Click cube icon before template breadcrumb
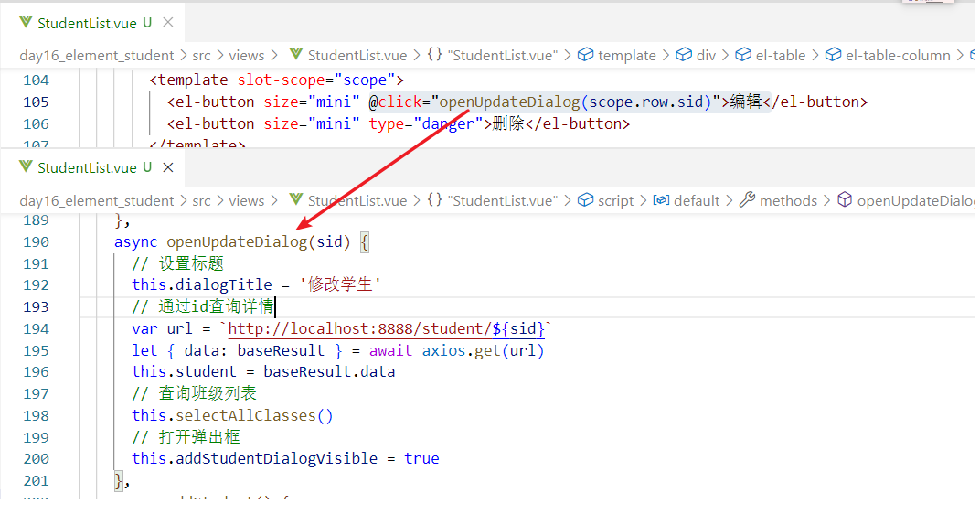980x514 pixels. tap(585, 55)
